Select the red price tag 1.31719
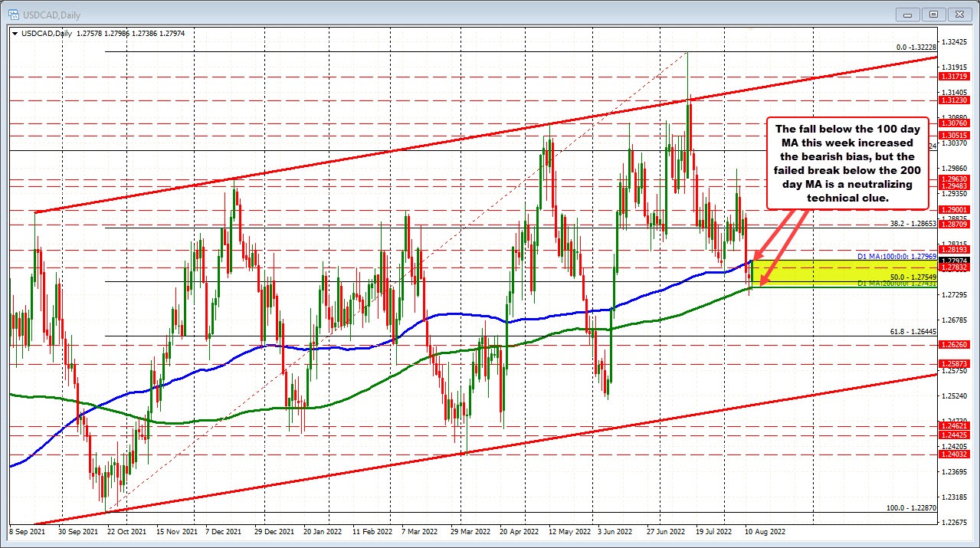Viewport: 980px width, 548px height. pyautogui.click(x=955, y=77)
